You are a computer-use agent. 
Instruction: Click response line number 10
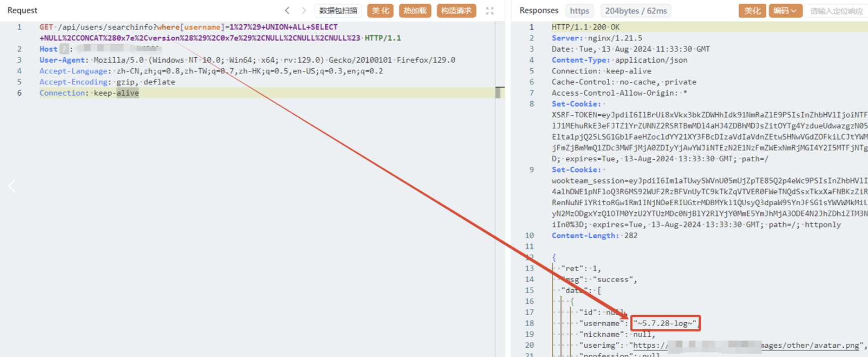tap(529, 235)
